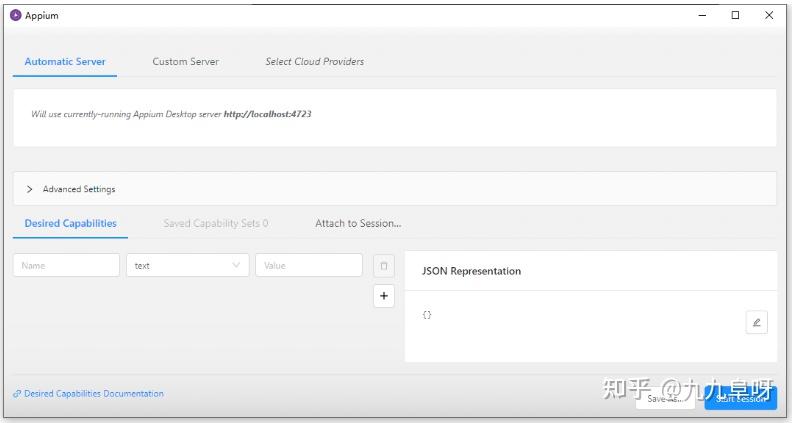
Task: Add a new capability with plus icon
Action: [x=383, y=296]
